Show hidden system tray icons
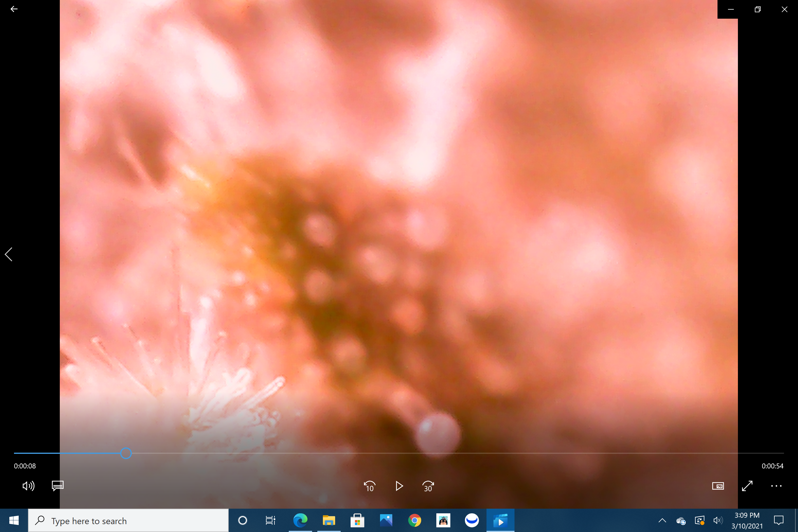 tap(662, 520)
